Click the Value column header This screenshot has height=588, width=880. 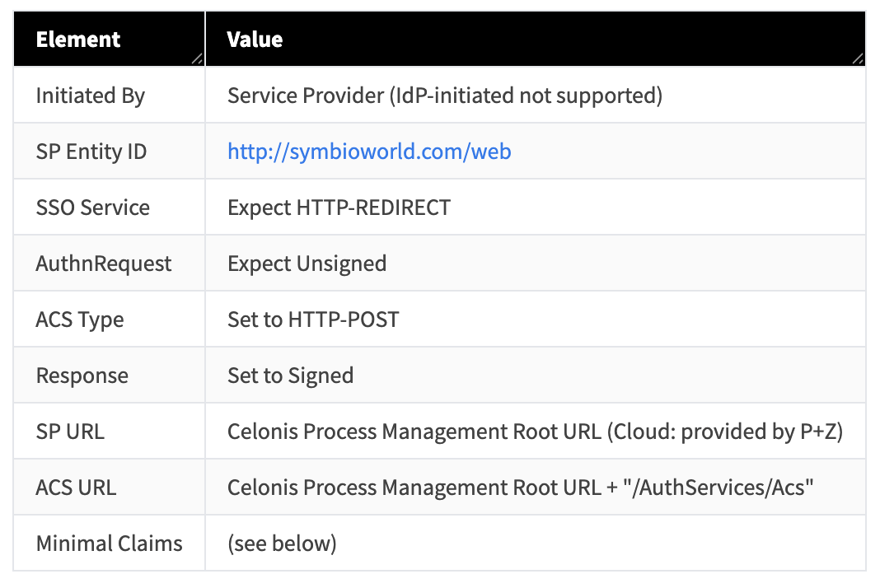pos(255,40)
